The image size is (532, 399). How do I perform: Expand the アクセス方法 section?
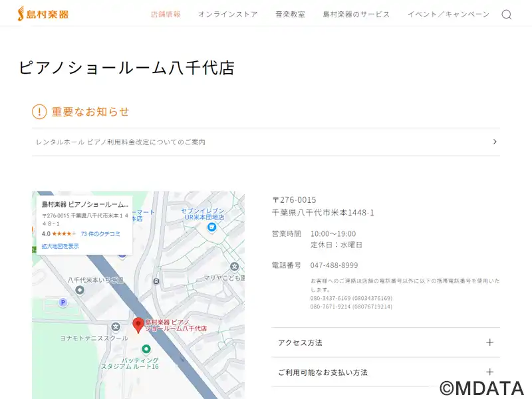point(386,342)
